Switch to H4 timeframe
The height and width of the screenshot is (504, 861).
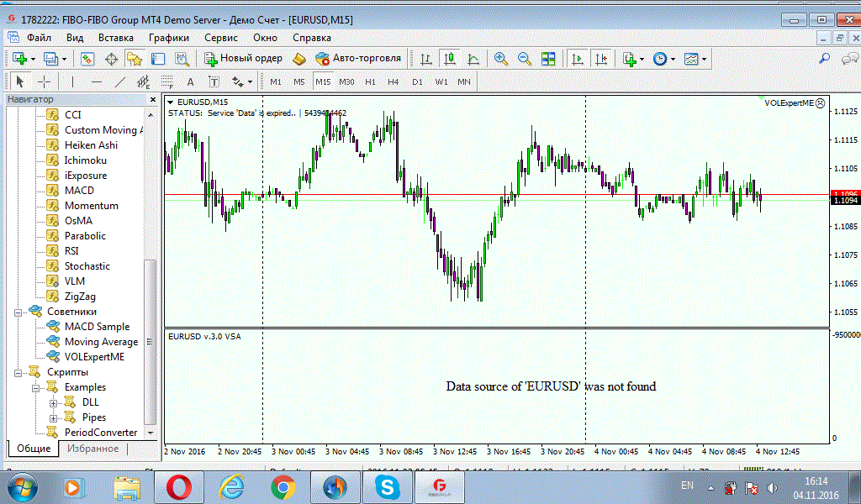[394, 81]
